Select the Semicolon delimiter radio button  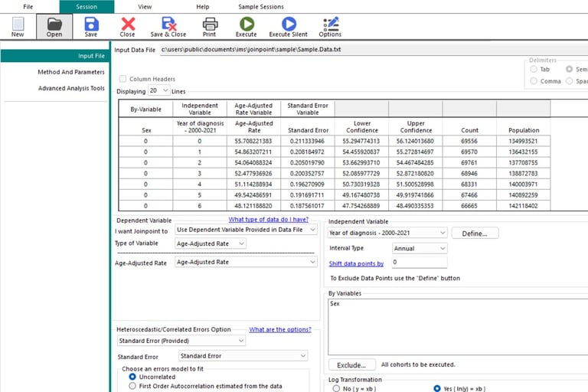click(570, 69)
